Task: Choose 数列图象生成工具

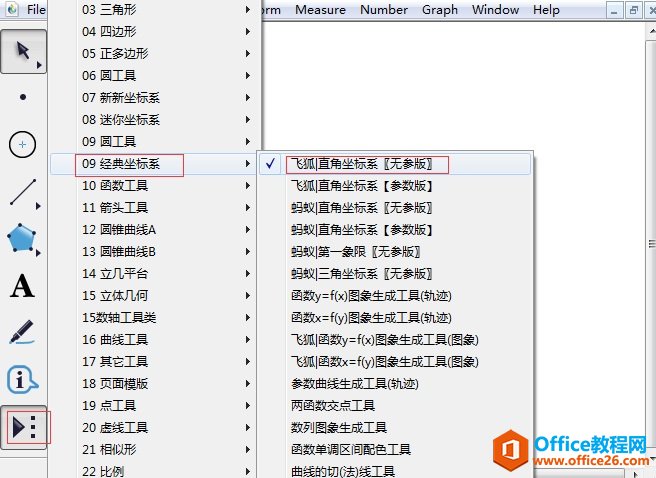Action: pos(395,428)
